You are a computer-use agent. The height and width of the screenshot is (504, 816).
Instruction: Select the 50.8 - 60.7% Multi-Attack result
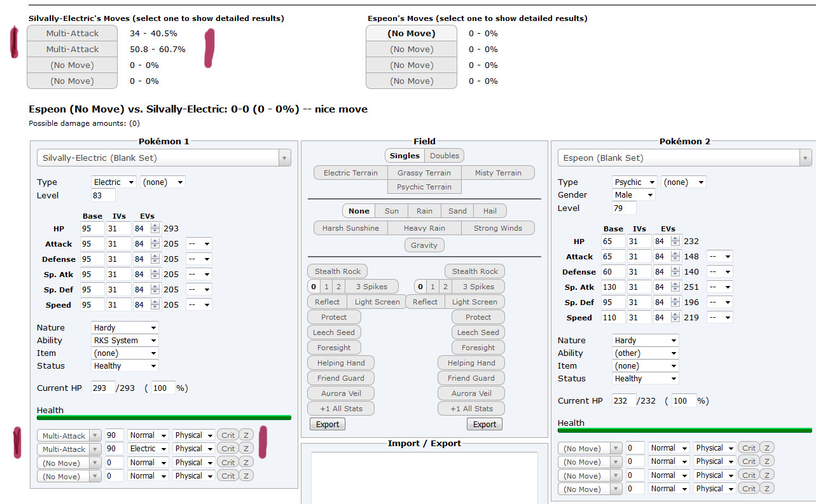click(72, 50)
